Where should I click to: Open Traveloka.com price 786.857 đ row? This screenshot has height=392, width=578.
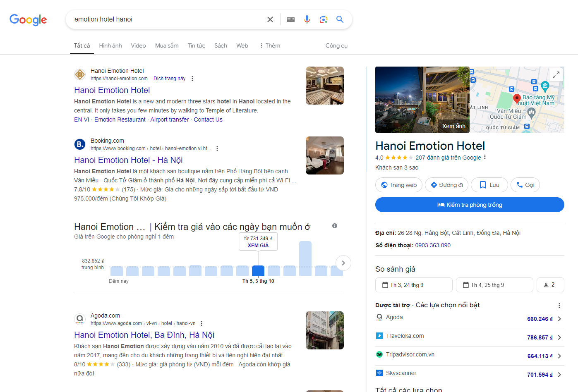[x=470, y=337]
